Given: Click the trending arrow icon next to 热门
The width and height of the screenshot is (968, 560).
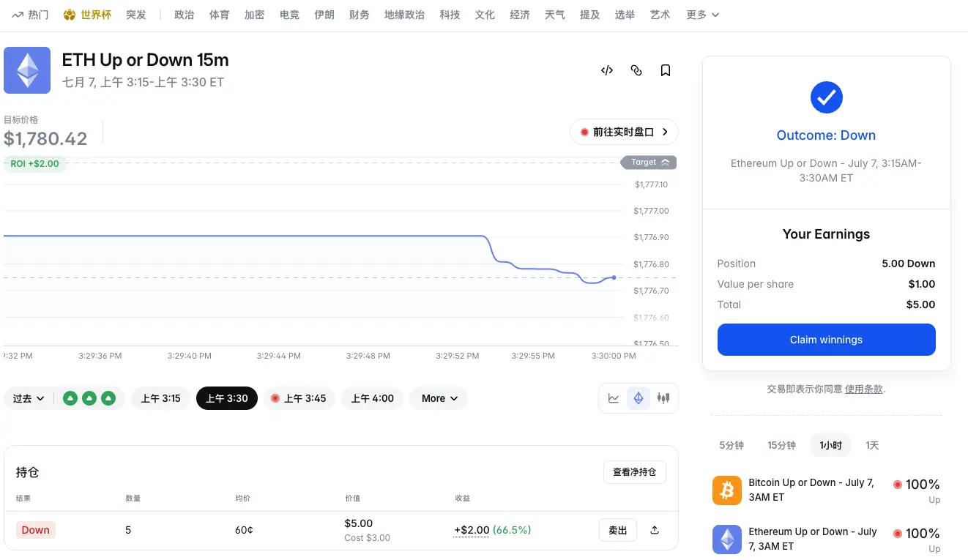Looking at the screenshot, I should 18,15.
